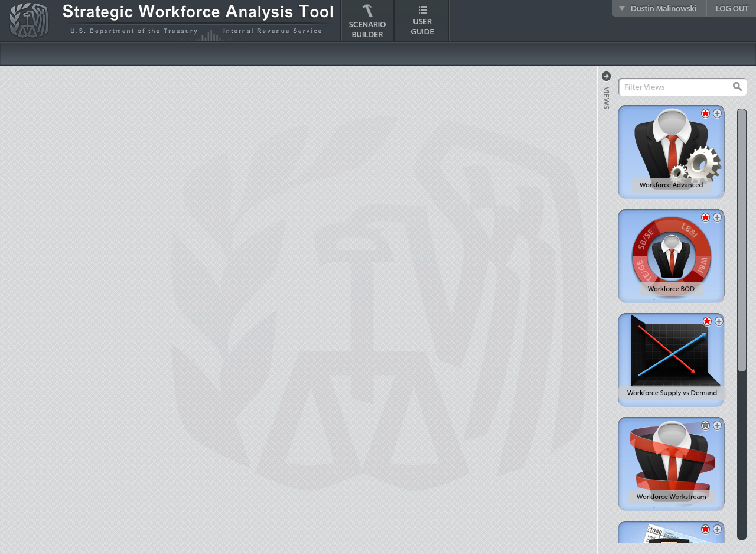Toggle favorite star on Workforce Supply vs Demand
756x554 pixels.
[x=707, y=321]
